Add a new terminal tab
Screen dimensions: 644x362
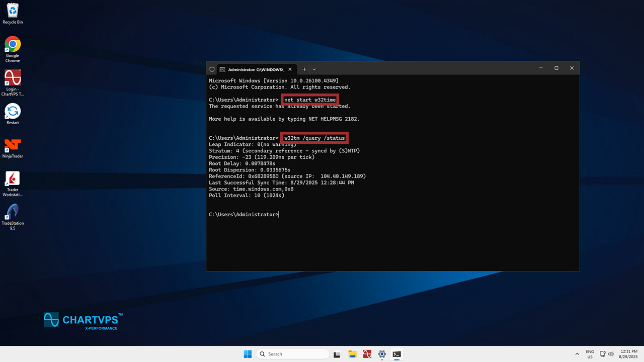click(x=304, y=69)
